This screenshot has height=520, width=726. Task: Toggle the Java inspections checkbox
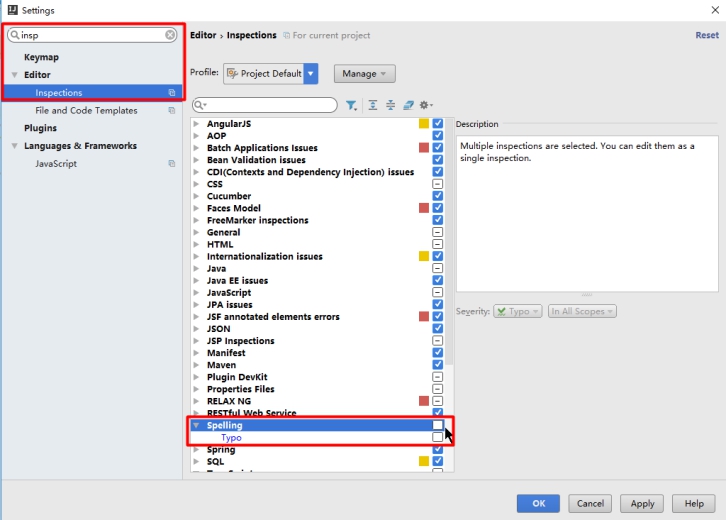pyautogui.click(x=438, y=268)
